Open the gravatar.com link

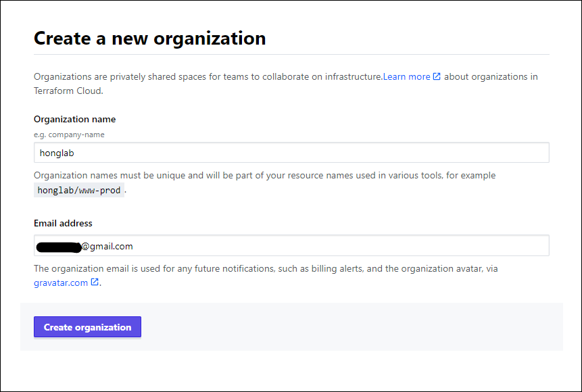pos(61,283)
